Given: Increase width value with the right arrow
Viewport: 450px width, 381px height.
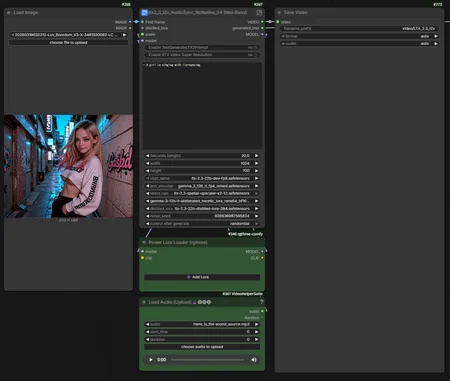Looking at the screenshot, I should pos(256,163).
